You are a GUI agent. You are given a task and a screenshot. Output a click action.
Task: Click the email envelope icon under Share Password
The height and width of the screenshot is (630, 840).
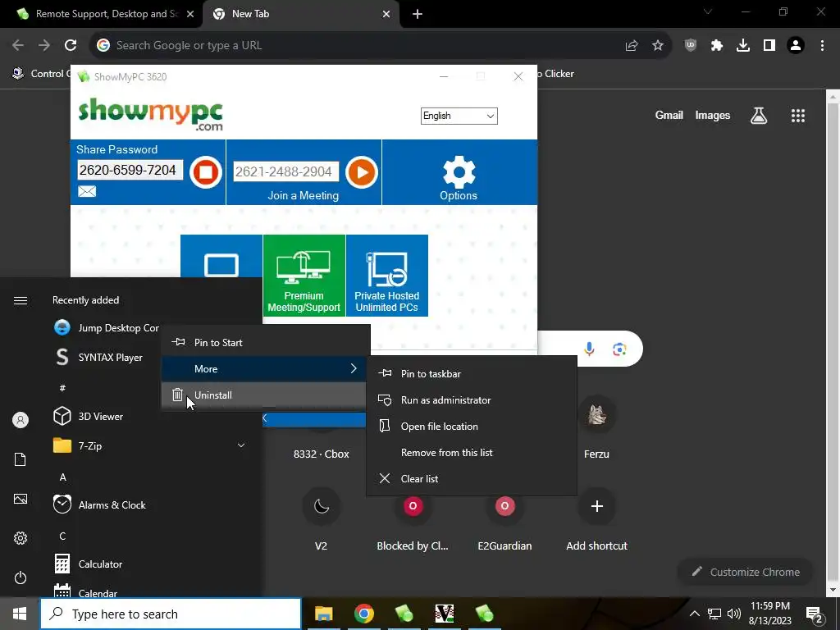pyautogui.click(x=87, y=191)
